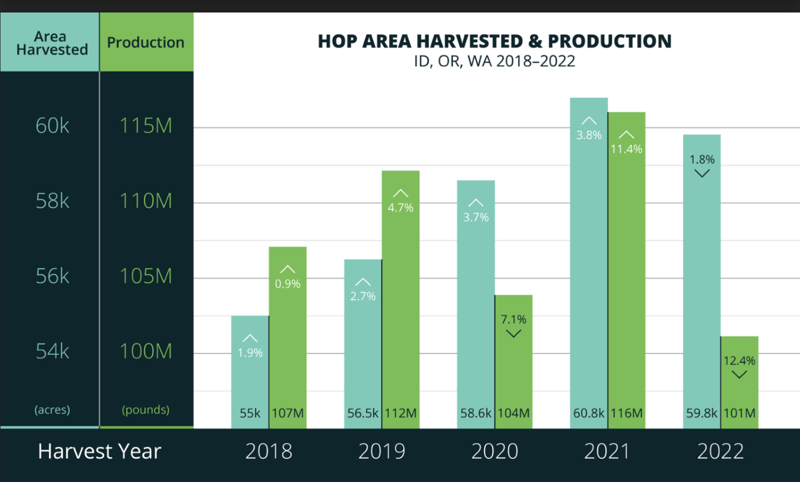Select the 2022 label on the year axis
The height and width of the screenshot is (482, 800).
pos(720,451)
